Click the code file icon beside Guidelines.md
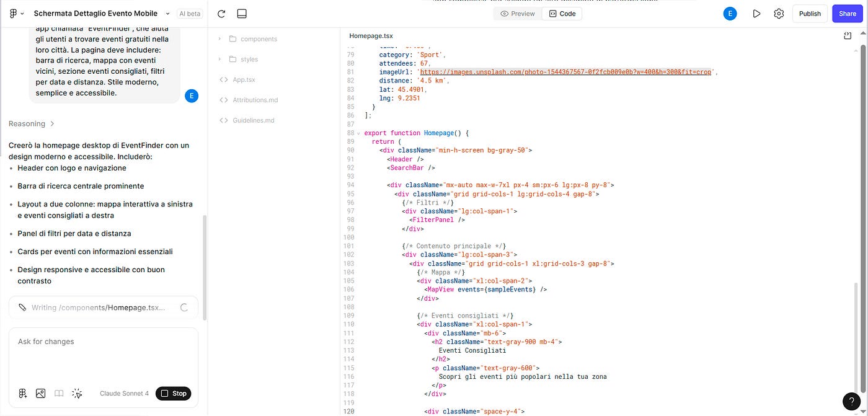The image size is (868, 416). click(224, 120)
